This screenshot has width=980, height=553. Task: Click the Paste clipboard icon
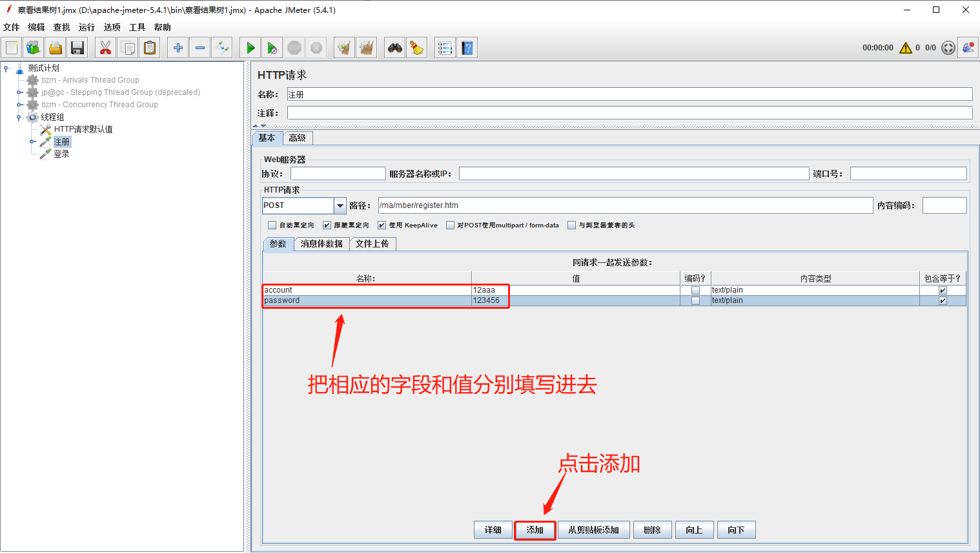pos(150,48)
